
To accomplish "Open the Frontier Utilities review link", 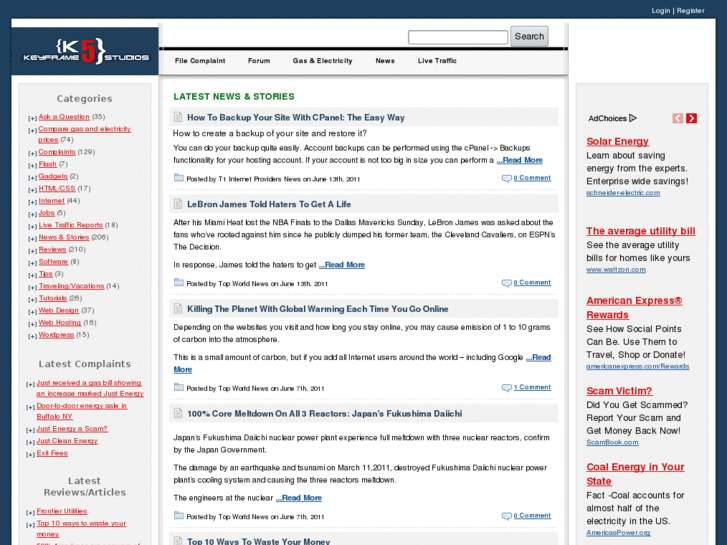I will click(62, 511).
